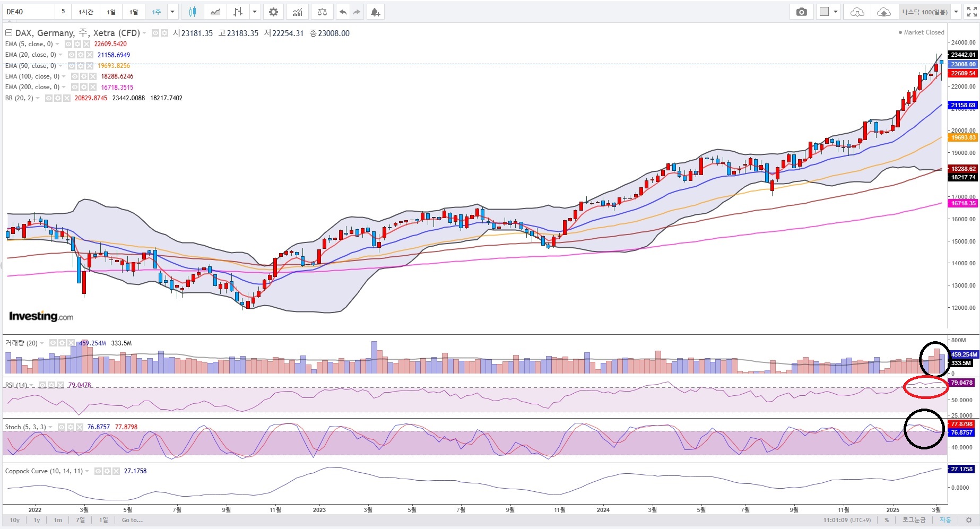Open DAX main series settings gear
Image resolution: width=980 pixels, height=529 pixels.
point(164,33)
